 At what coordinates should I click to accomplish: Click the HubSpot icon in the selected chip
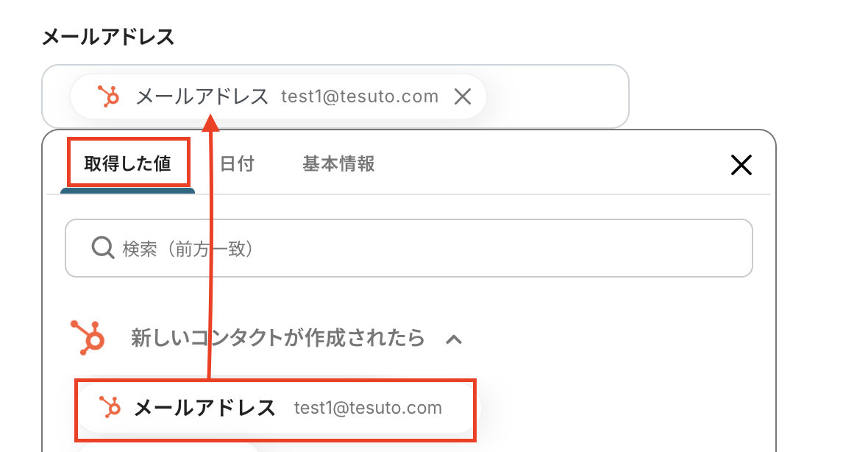(x=109, y=96)
